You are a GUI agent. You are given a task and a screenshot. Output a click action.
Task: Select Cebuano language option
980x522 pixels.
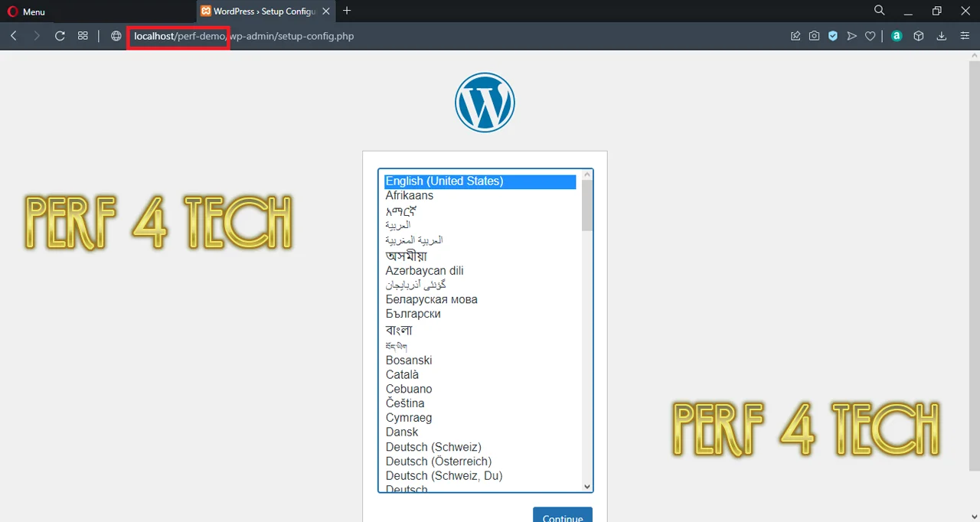[x=480, y=390]
